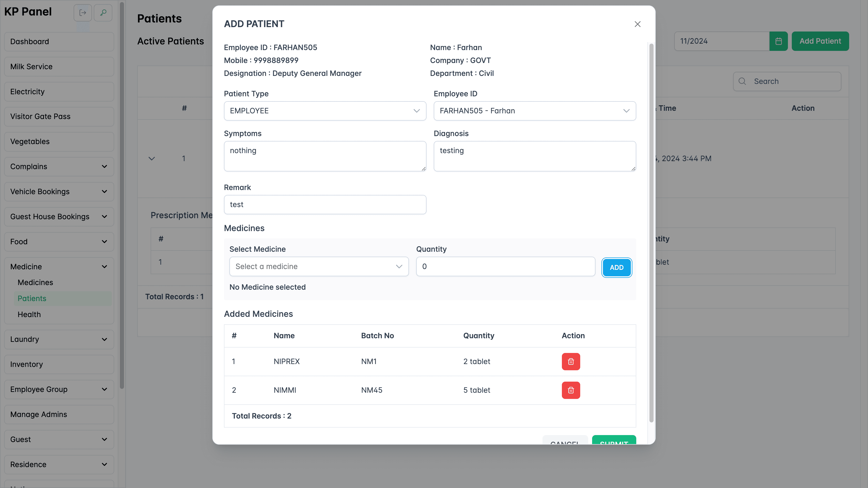This screenshot has height=488, width=868.
Task: Click the ADD button next to Quantity
Action: pyautogui.click(x=617, y=267)
